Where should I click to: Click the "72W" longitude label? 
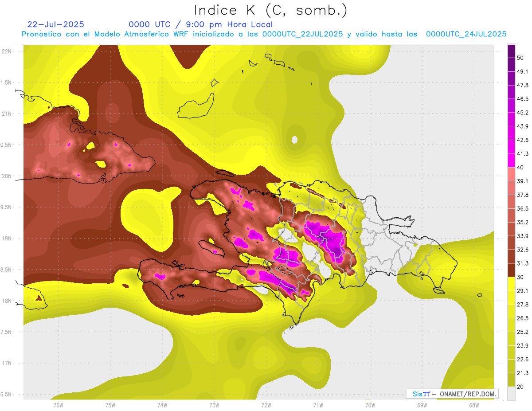coord(266,405)
